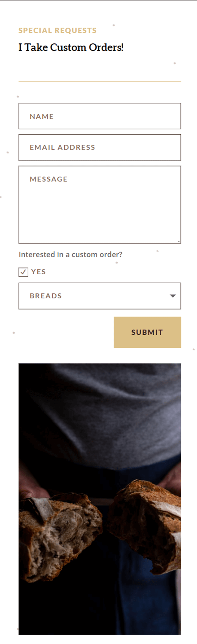The height and width of the screenshot is (644, 197).
Task: Click the SPECIAL REQUESTS heading
Action: pos(57,30)
